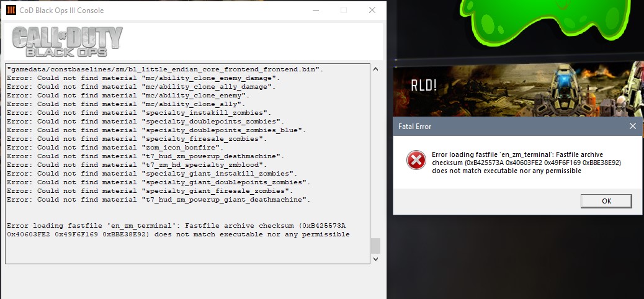Click the robot soldier in the banner image
The width and height of the screenshot is (644, 299).
(565, 86)
